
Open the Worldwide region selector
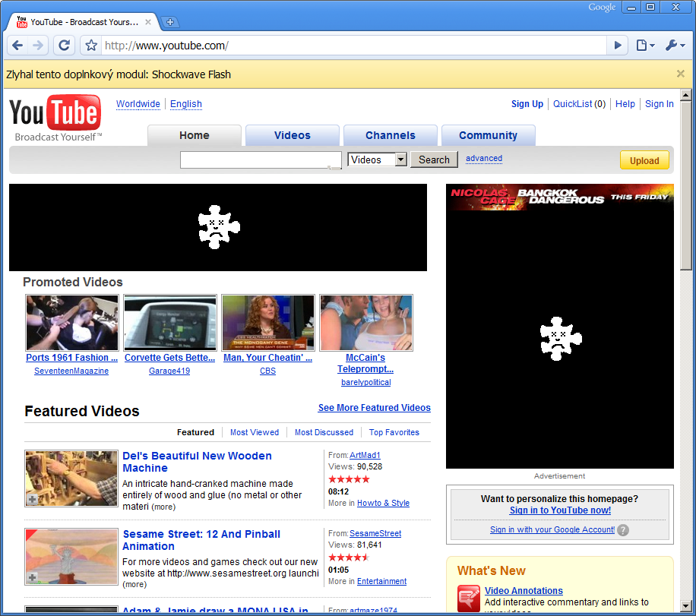(138, 104)
